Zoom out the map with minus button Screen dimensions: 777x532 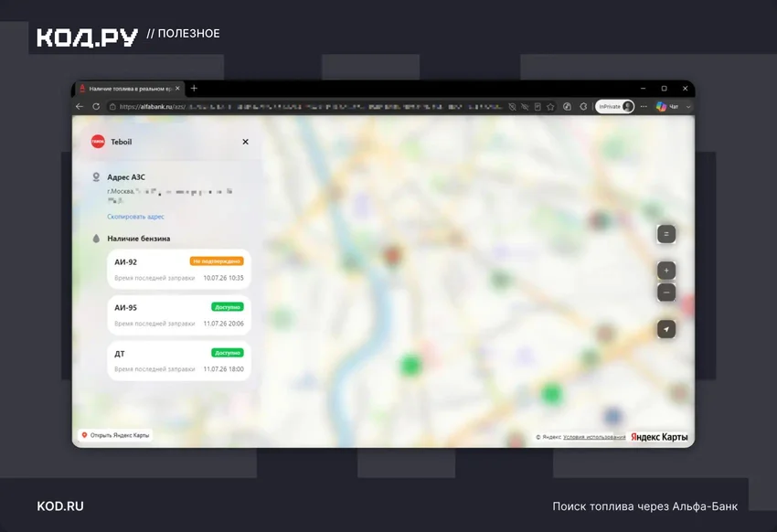[x=666, y=293]
